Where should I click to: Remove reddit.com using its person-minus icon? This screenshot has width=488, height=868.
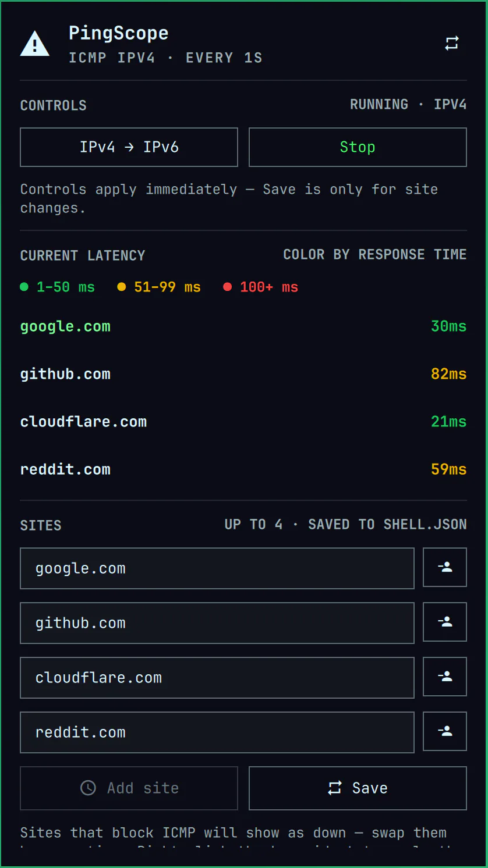[445, 731]
